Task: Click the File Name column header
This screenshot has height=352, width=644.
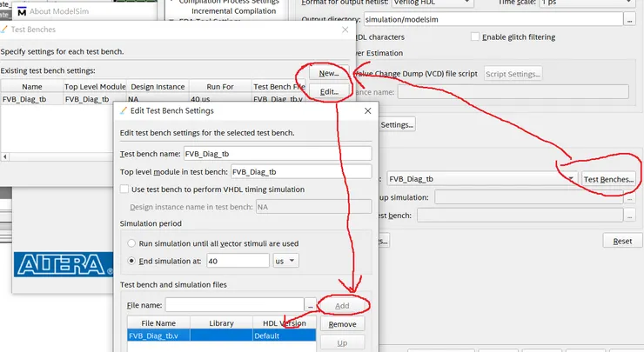Action: pos(158,322)
